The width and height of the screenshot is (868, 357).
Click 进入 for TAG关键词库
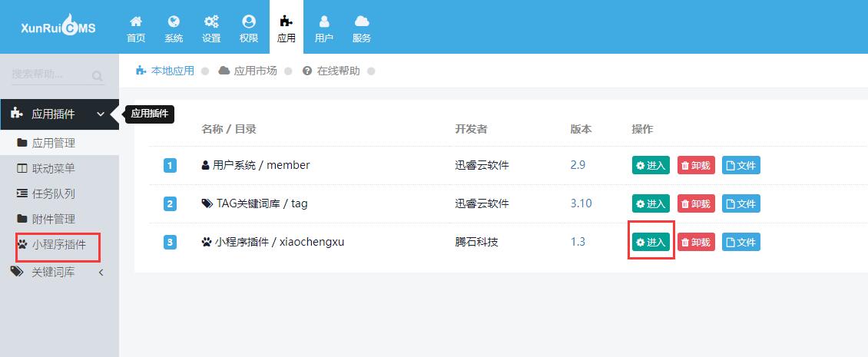pyautogui.click(x=651, y=203)
